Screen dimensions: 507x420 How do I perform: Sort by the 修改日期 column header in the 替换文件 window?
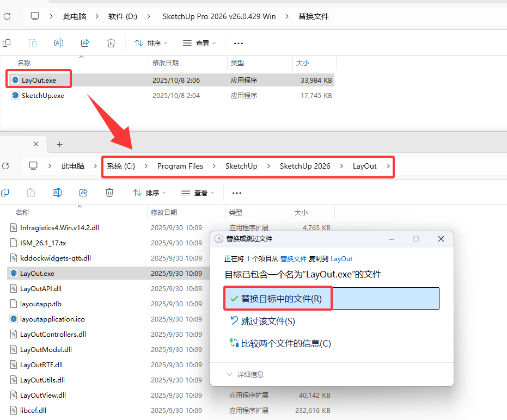pyautogui.click(x=166, y=63)
